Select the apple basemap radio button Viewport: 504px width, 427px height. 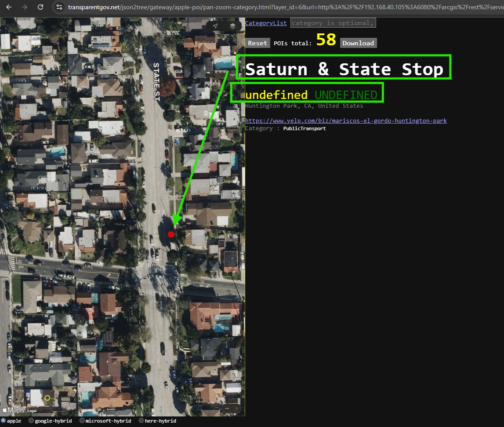click(3, 420)
